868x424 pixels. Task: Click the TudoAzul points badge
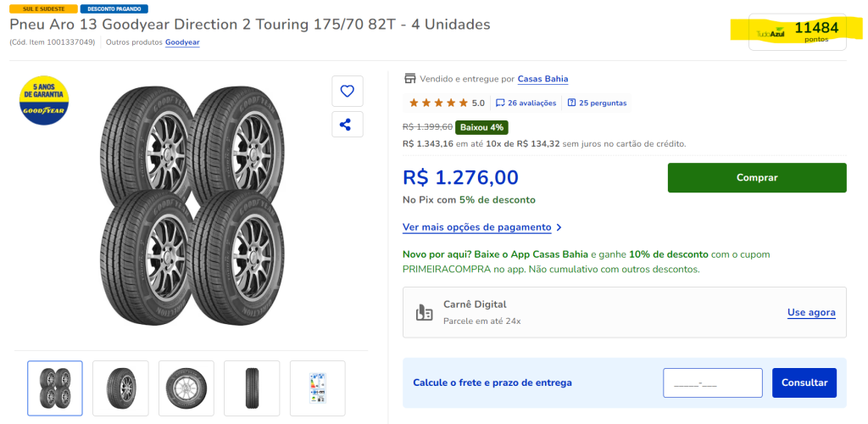(x=797, y=32)
